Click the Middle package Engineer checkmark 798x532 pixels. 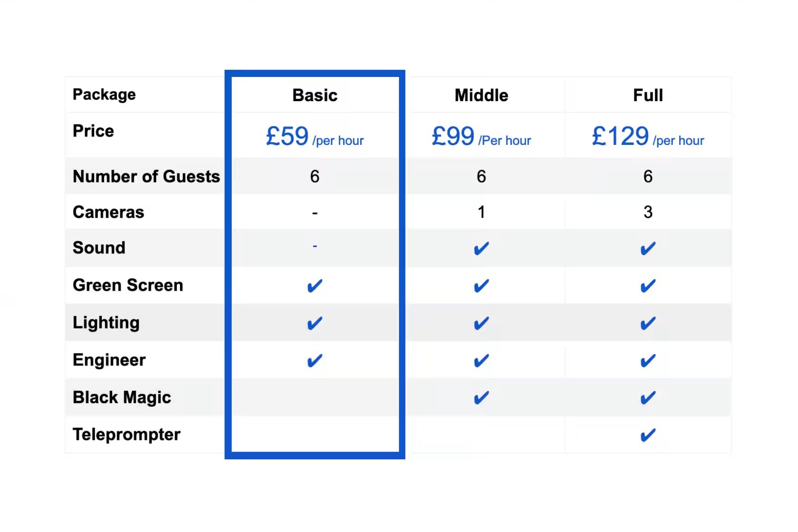481,361
